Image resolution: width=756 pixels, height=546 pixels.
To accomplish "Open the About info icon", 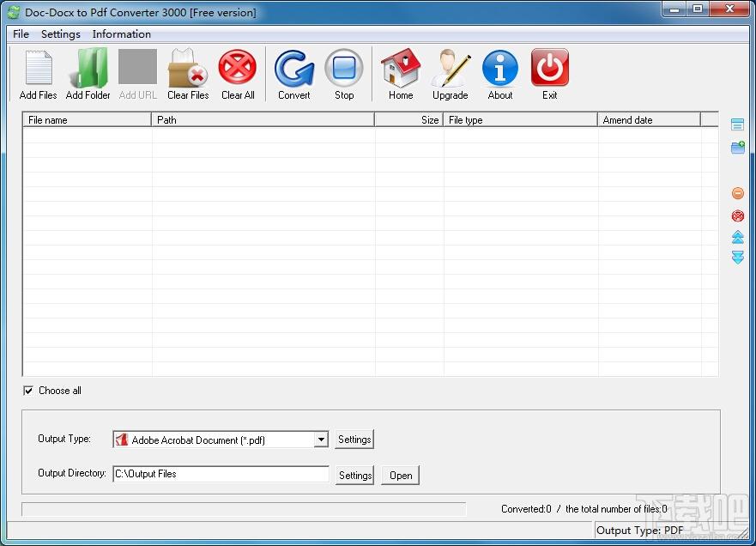I will [x=500, y=68].
